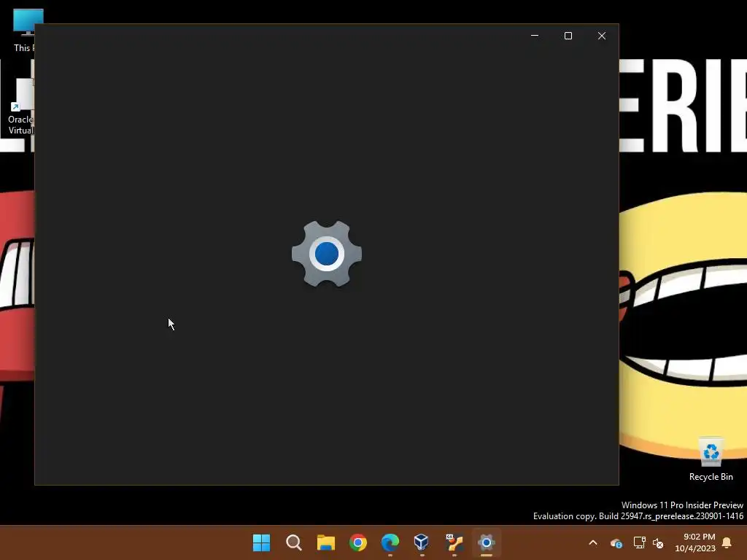The image size is (747, 560).
Task: Launch File Explorer from taskbar
Action: [326, 542]
